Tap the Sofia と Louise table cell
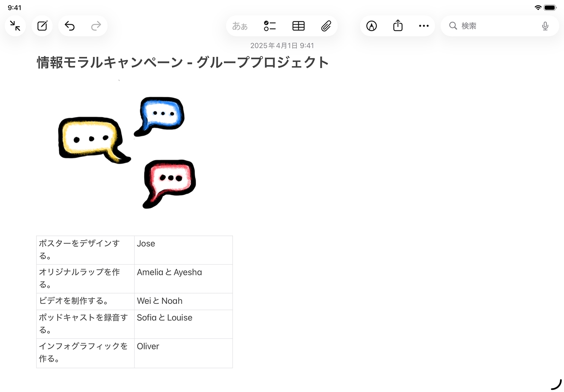This screenshot has width=564, height=392. (x=183, y=324)
